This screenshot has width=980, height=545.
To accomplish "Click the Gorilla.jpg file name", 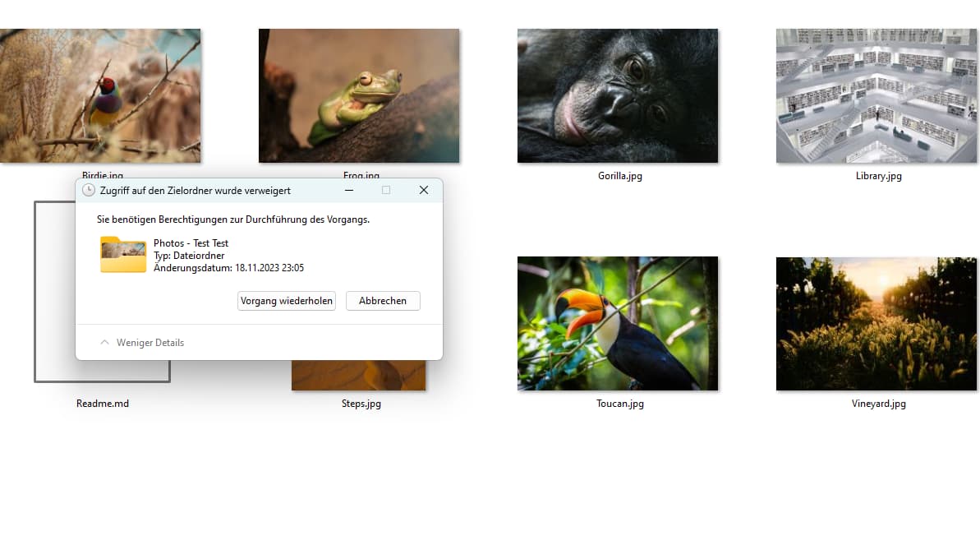I will tap(620, 176).
